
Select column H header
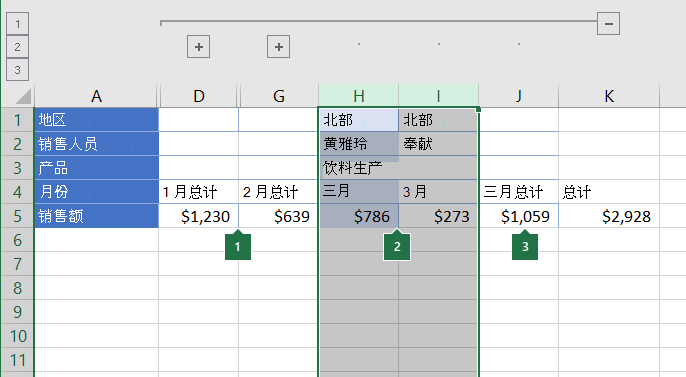[359, 96]
